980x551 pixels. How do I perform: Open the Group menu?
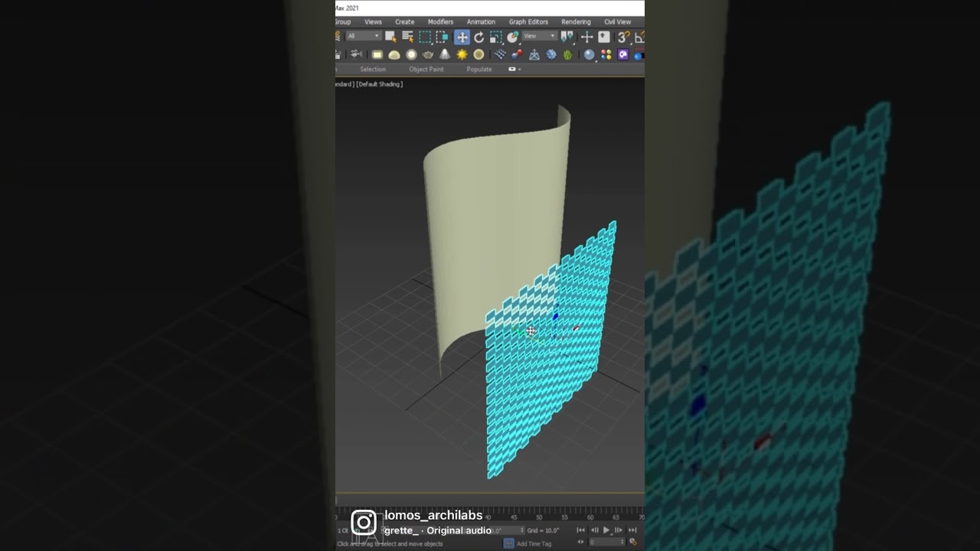[342, 22]
